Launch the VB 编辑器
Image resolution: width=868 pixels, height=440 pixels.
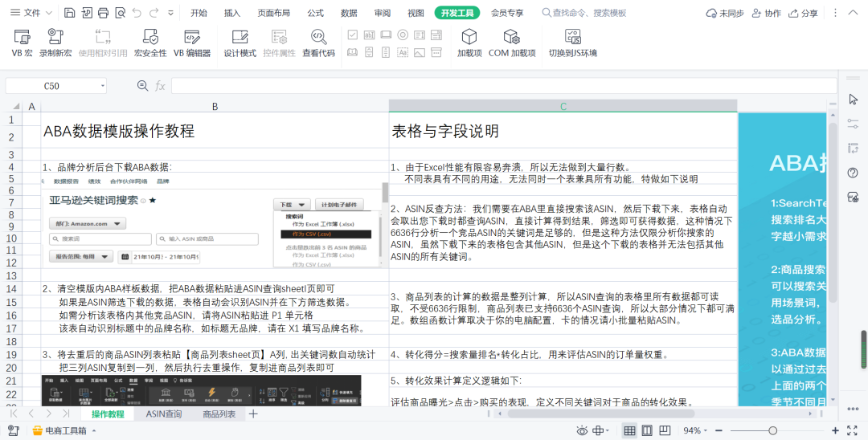point(192,37)
